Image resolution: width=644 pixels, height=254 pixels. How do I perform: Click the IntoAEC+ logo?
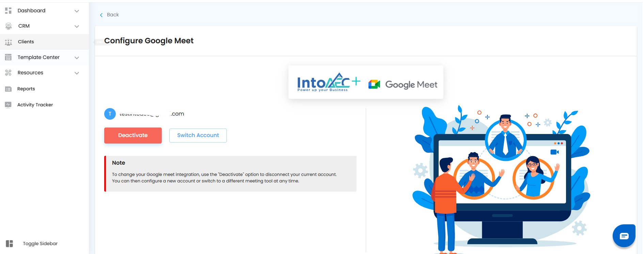tap(329, 82)
